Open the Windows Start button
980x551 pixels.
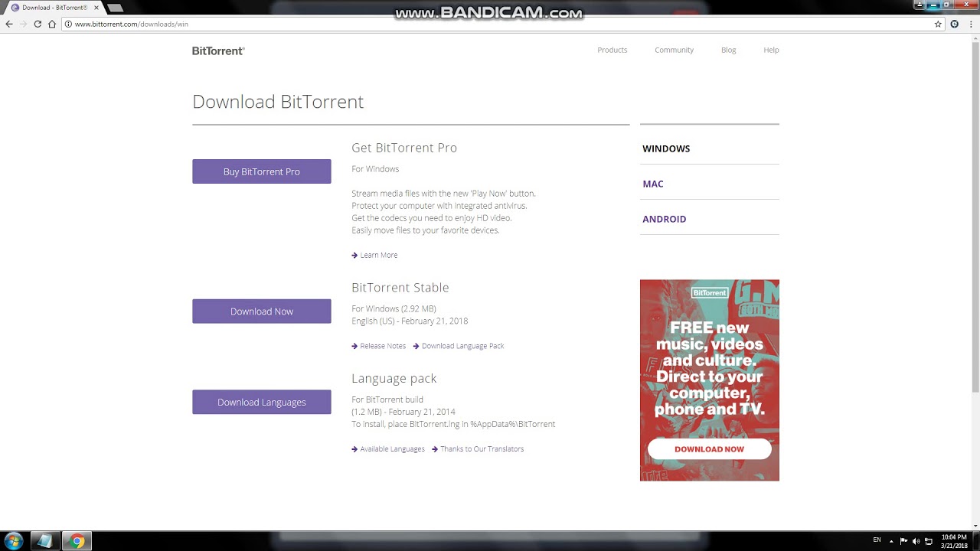[x=14, y=541]
